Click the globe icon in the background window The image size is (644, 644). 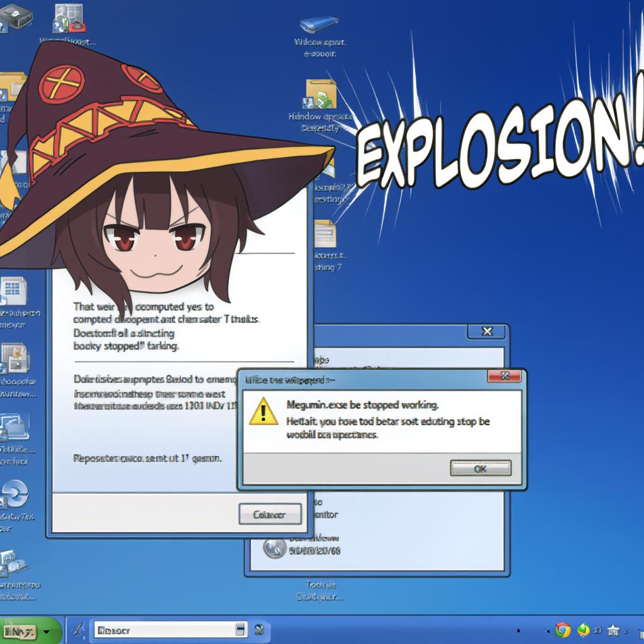(274, 548)
